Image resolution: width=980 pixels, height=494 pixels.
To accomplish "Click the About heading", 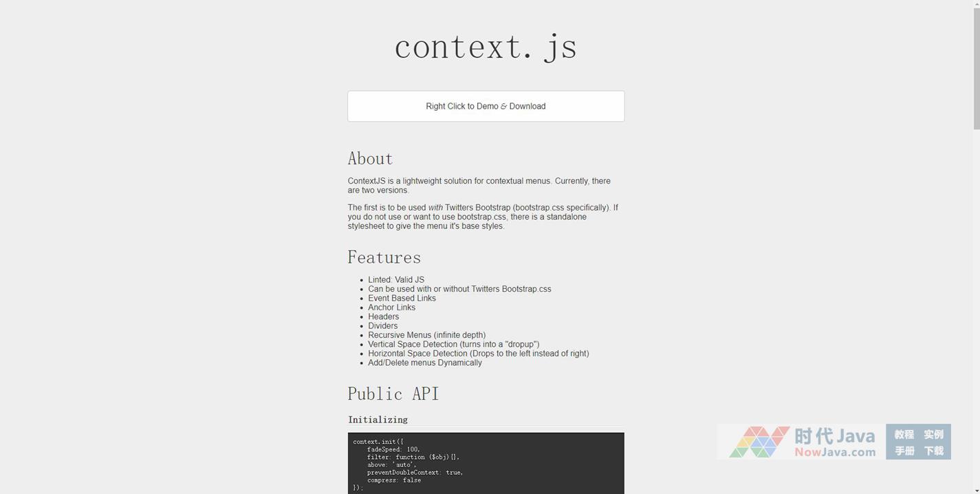I will (x=370, y=159).
